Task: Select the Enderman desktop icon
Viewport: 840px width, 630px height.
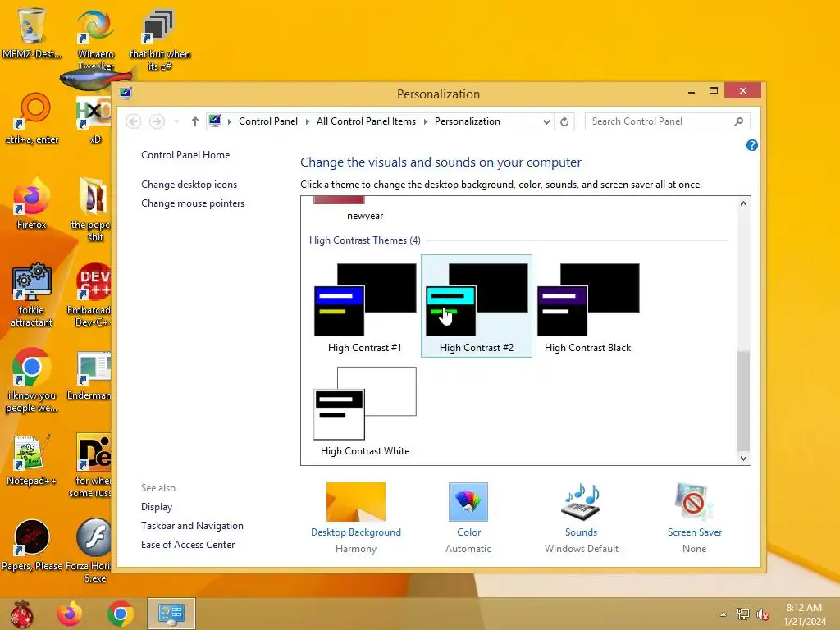Action: pos(89,376)
